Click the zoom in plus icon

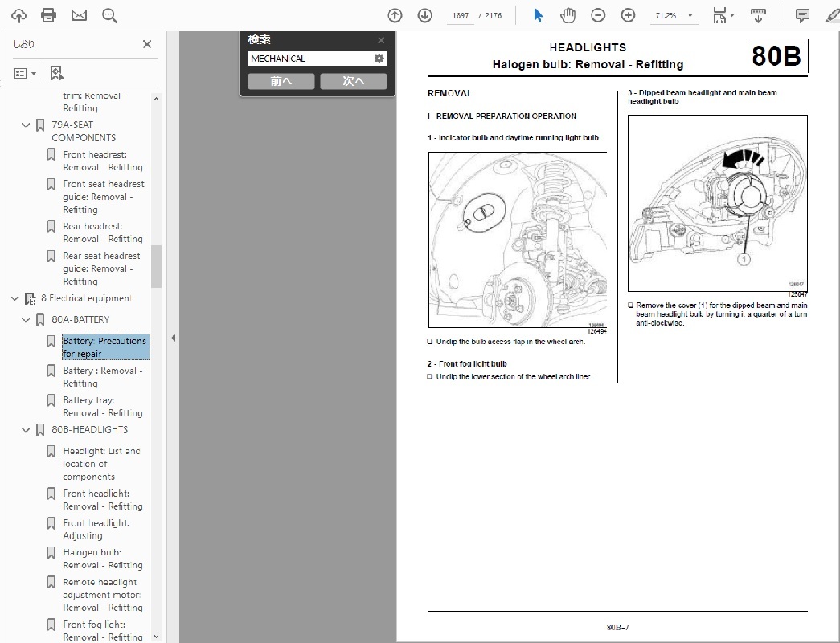pyautogui.click(x=628, y=15)
